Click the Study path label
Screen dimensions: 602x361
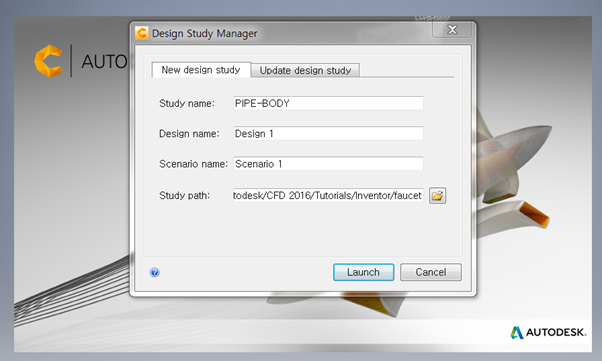pos(184,195)
